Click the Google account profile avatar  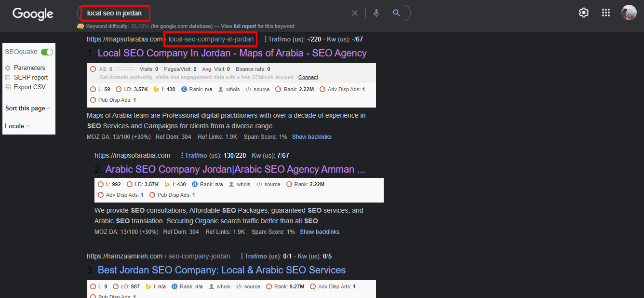pyautogui.click(x=629, y=13)
